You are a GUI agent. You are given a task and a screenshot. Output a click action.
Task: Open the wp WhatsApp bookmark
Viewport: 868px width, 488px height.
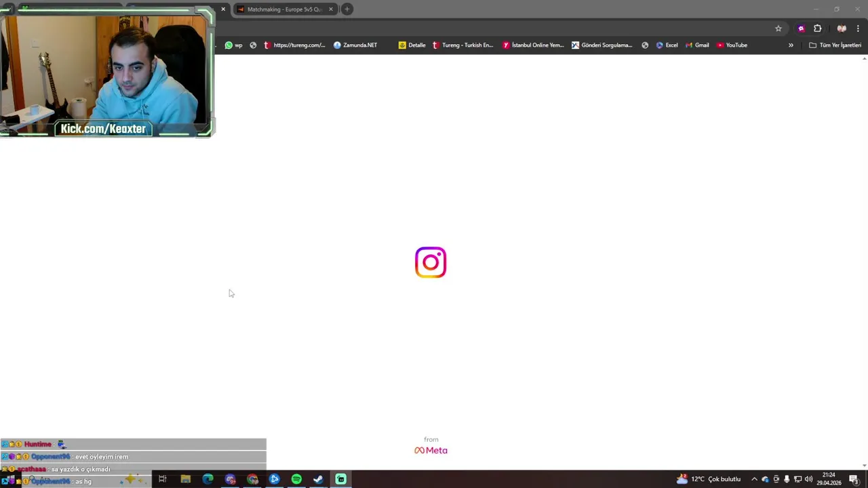[233, 45]
